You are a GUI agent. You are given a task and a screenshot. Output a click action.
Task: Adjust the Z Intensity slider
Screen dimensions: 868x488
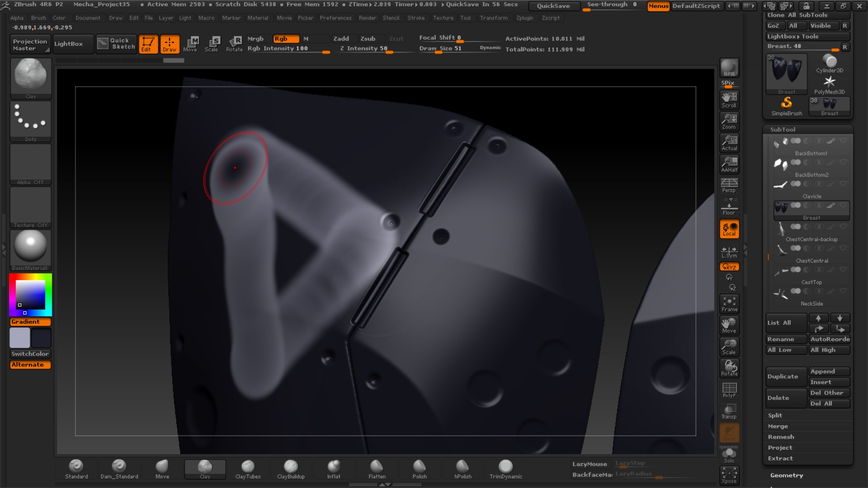pyautogui.click(x=367, y=49)
